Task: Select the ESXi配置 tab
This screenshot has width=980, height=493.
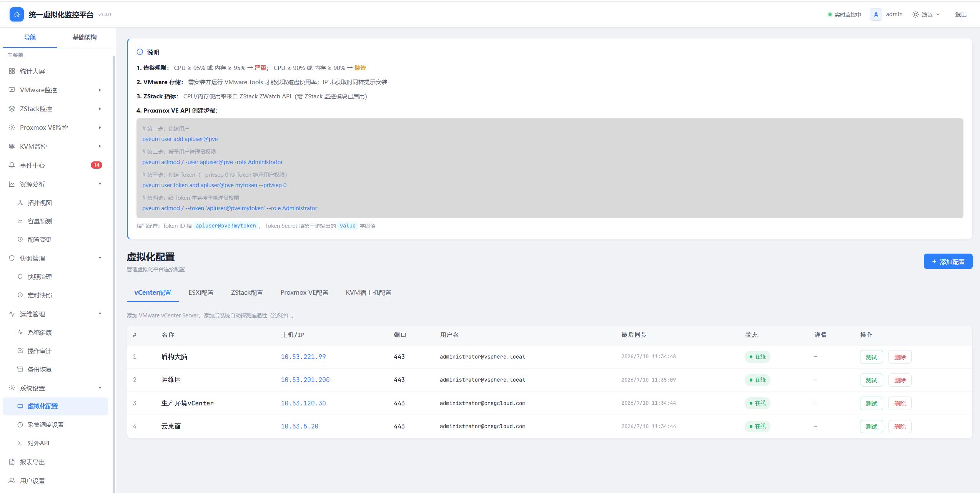Action: click(201, 292)
